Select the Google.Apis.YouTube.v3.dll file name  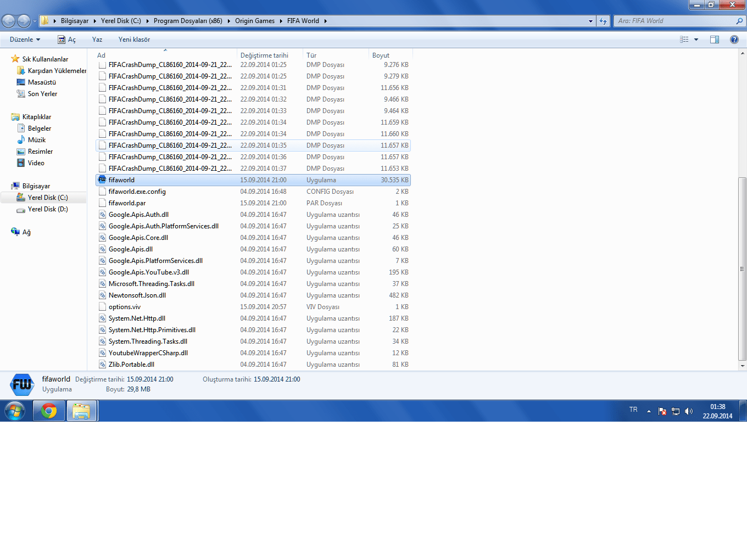pyautogui.click(x=149, y=272)
